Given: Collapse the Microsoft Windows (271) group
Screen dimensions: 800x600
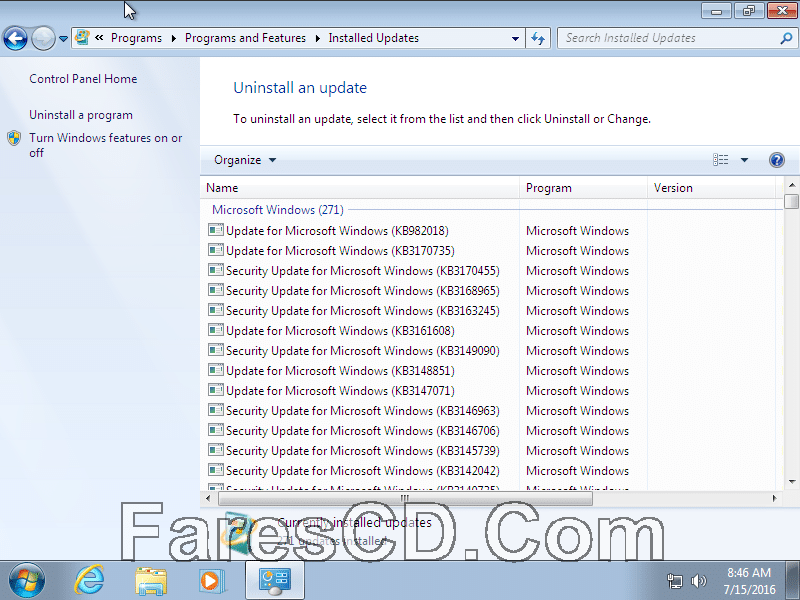Looking at the screenshot, I should [278, 210].
